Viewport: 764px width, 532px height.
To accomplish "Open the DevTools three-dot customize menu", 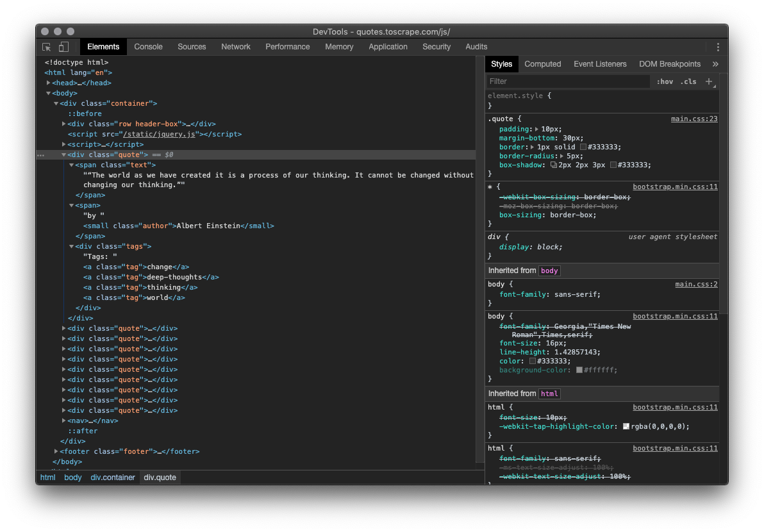I will tap(718, 47).
